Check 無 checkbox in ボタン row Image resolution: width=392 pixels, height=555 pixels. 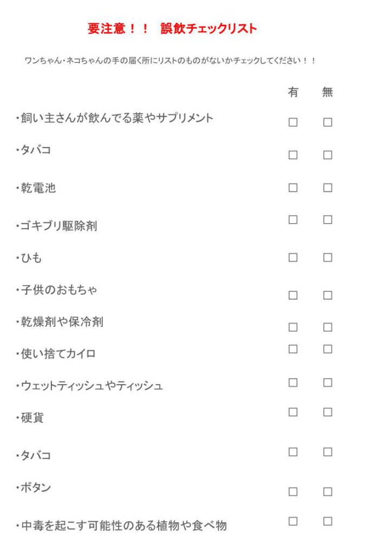coord(328,492)
